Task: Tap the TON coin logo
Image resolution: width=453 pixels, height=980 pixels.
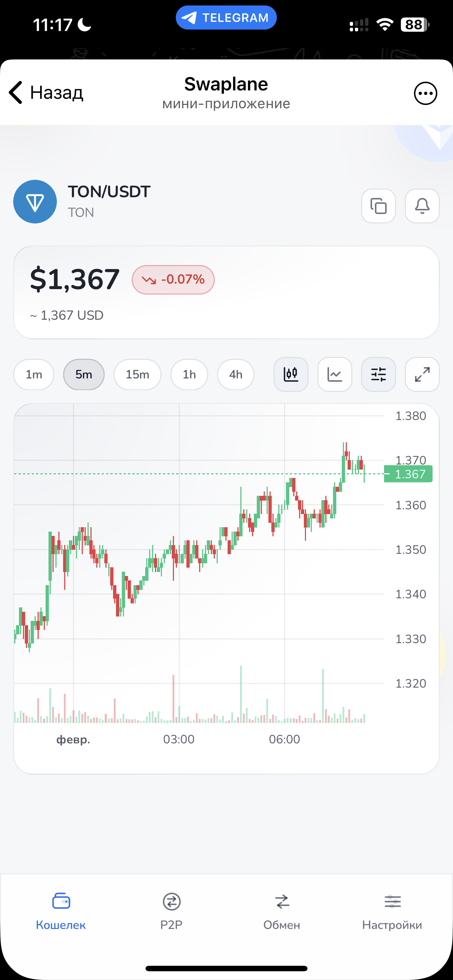Action: [x=35, y=202]
